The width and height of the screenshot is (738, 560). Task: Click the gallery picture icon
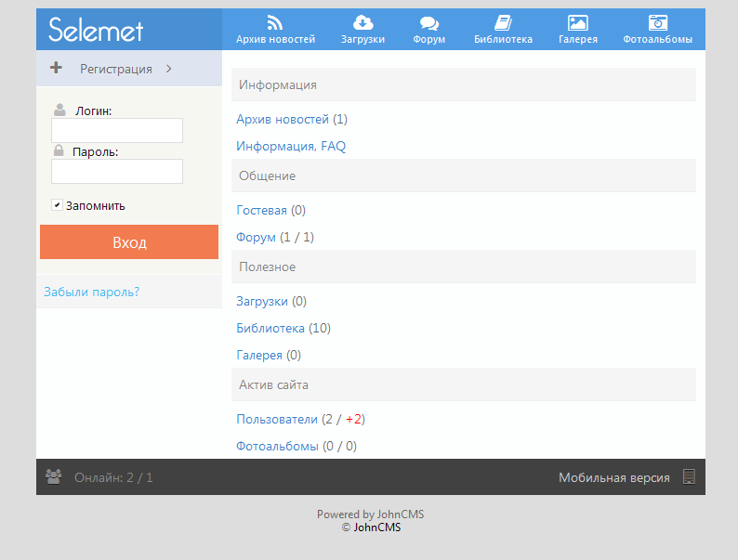(x=578, y=22)
